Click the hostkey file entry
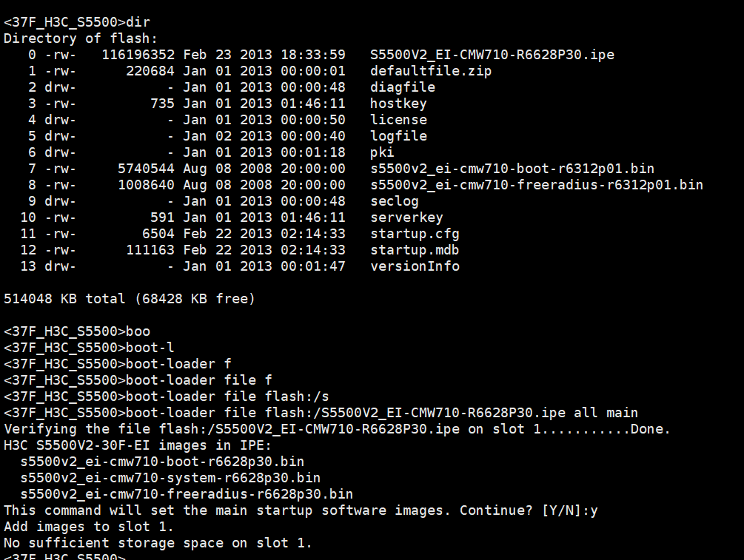This screenshot has height=560, width=744. click(398, 104)
